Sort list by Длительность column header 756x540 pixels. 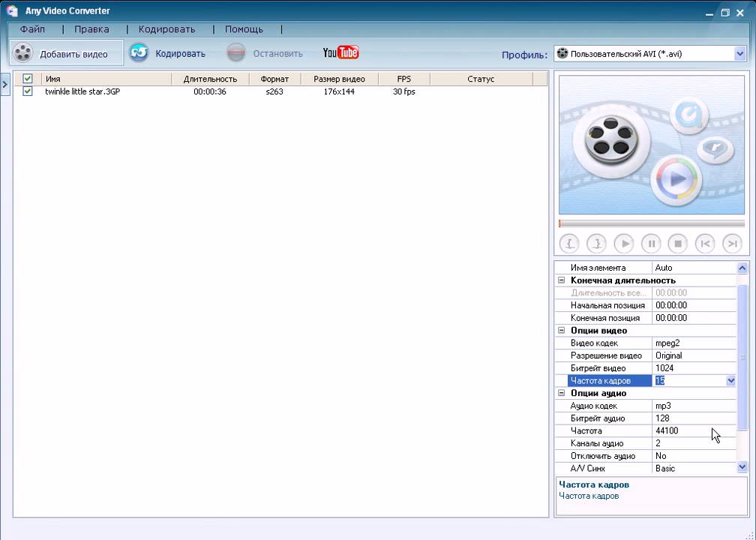pos(210,79)
